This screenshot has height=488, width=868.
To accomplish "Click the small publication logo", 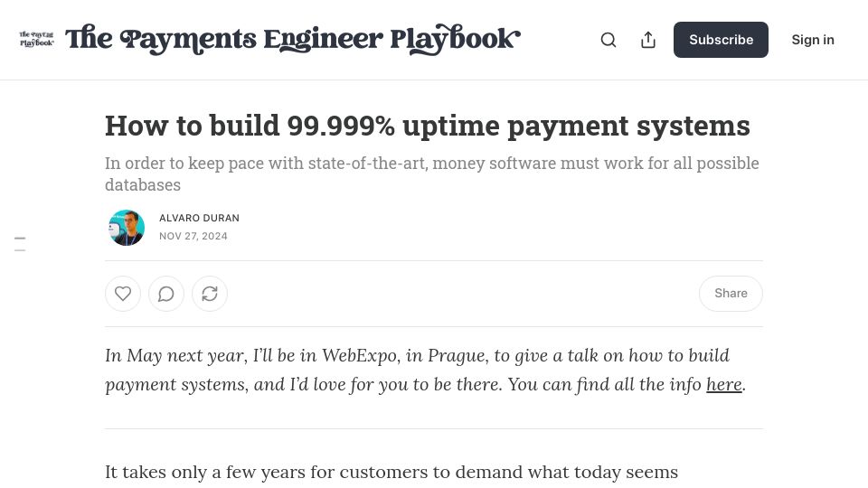I will (x=36, y=39).
